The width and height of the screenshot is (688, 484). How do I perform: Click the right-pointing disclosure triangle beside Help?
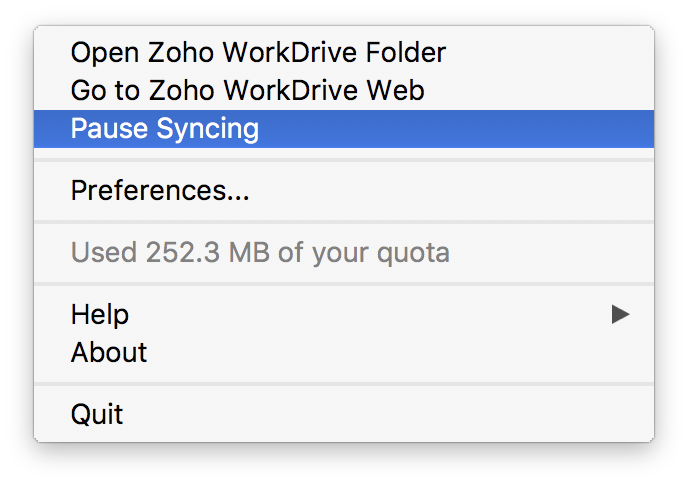pos(621,315)
